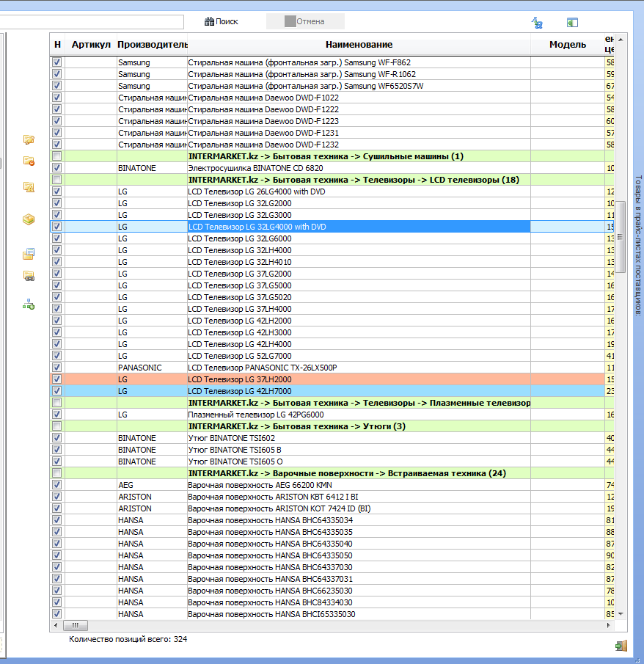This screenshot has width=644, height=664.
Task: Select blue row LCD Телевизор LG 42LH7000
Action: (332, 391)
